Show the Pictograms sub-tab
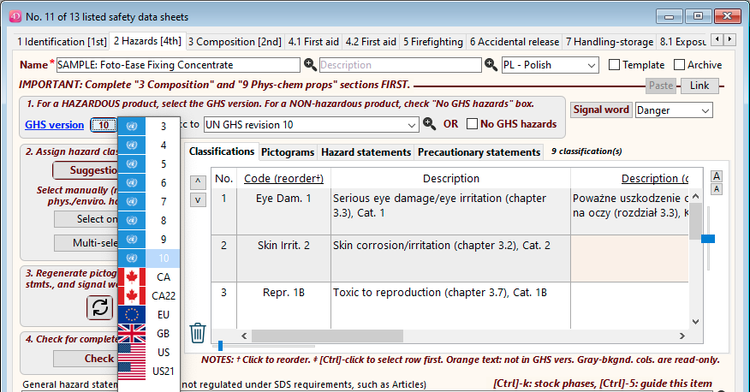 (287, 152)
